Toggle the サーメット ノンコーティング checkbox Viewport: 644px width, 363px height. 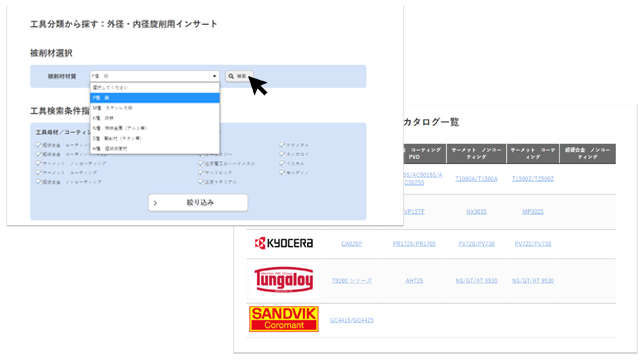[39, 163]
